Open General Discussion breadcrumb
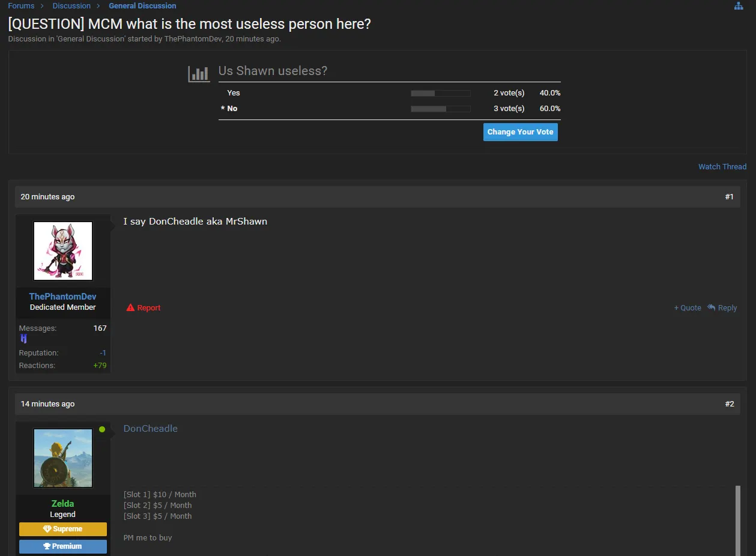Screen dimensions: 756x556 point(142,6)
